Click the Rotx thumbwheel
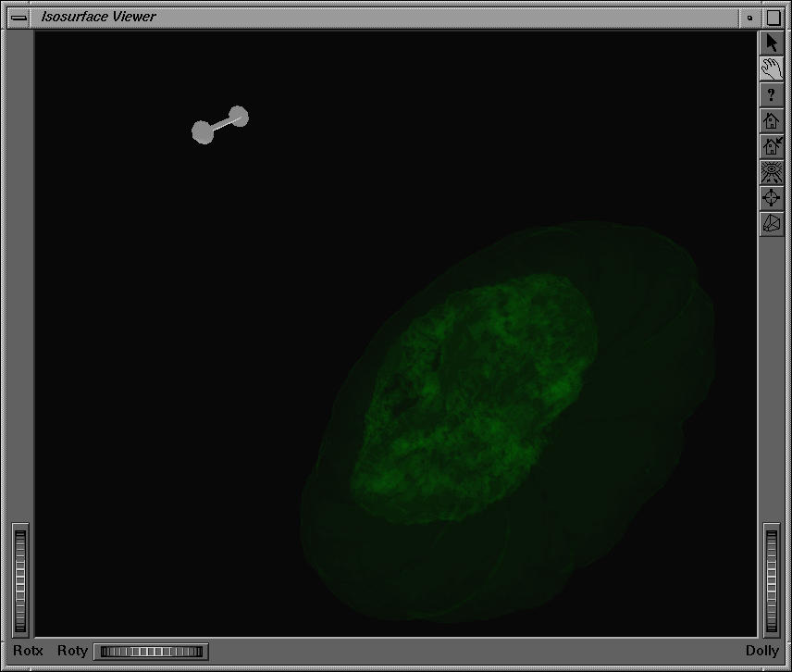792x672 pixels. [20, 580]
